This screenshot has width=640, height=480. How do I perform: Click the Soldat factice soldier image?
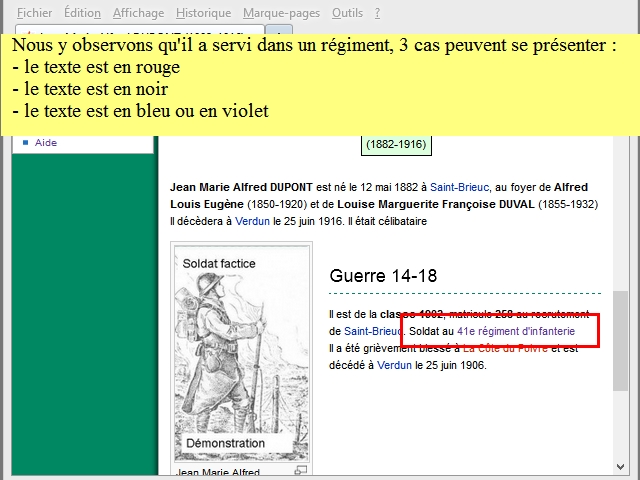[x=242, y=353]
